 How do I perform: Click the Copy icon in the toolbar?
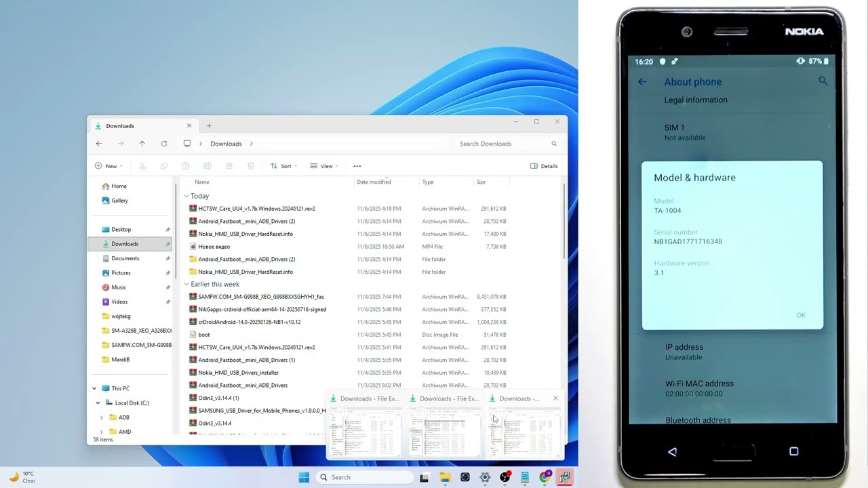click(x=164, y=166)
